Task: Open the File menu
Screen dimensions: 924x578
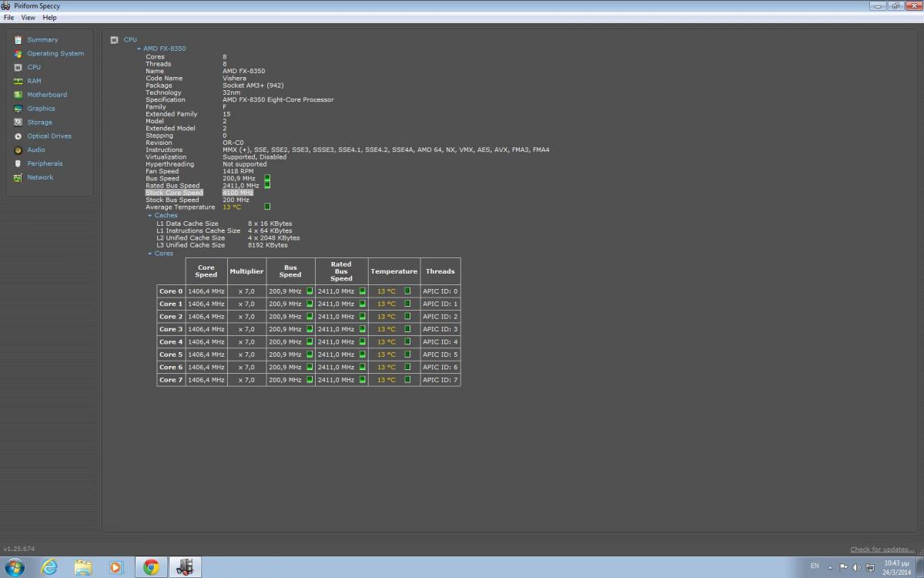Action: pos(8,17)
